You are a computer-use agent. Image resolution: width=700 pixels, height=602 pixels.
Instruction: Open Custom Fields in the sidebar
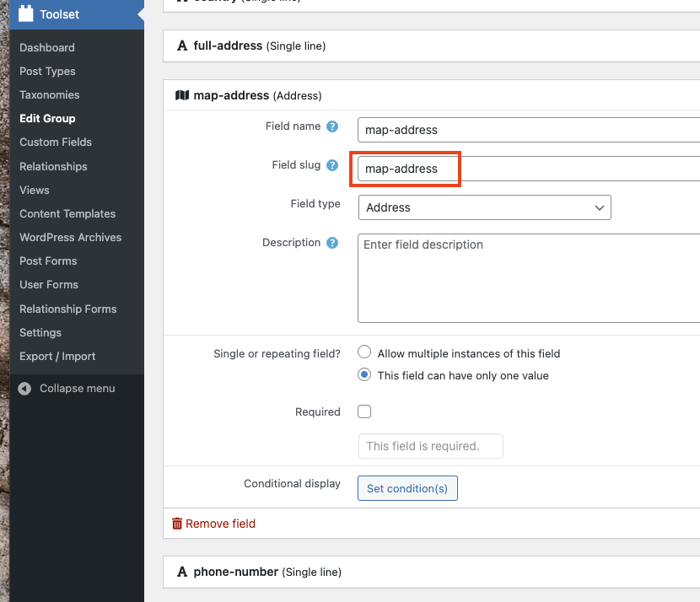click(x=56, y=142)
